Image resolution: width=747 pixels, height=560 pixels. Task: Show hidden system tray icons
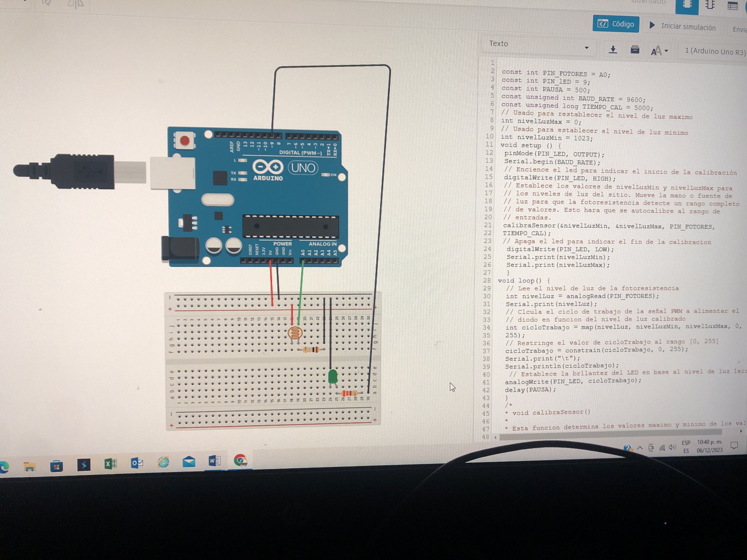[640, 448]
